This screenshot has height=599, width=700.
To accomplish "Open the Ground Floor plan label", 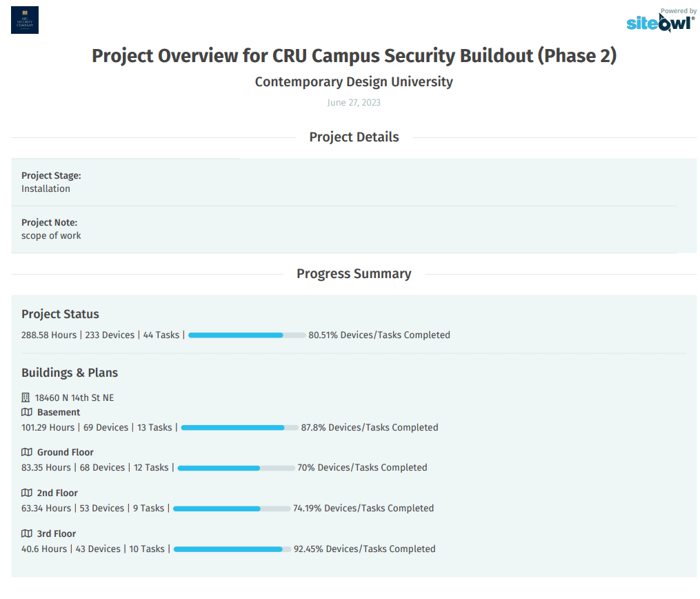I will (x=66, y=453).
